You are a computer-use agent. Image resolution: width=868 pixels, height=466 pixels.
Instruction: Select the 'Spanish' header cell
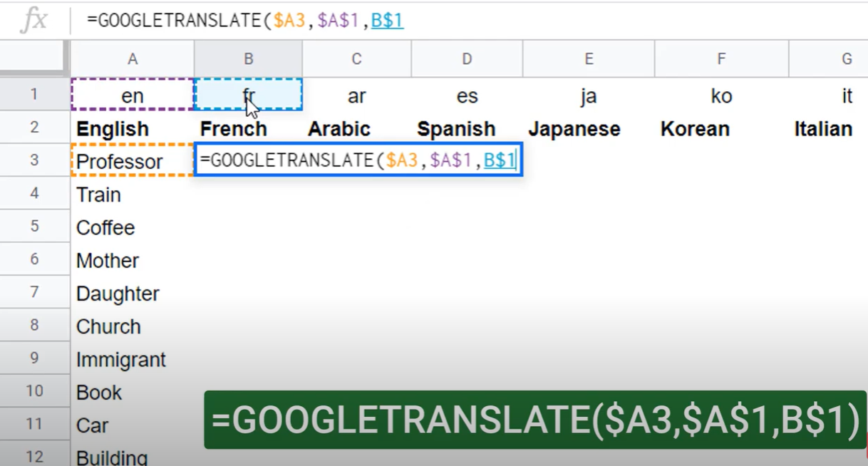tap(467, 128)
